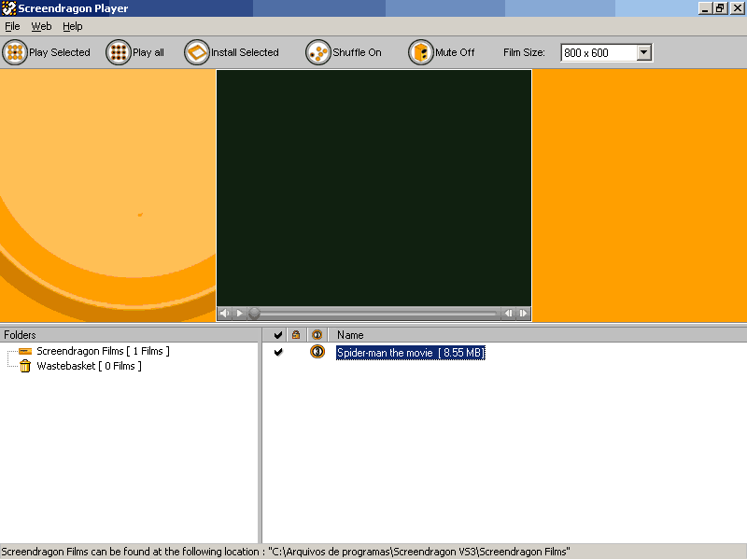Click the Install Selected icon

196,53
